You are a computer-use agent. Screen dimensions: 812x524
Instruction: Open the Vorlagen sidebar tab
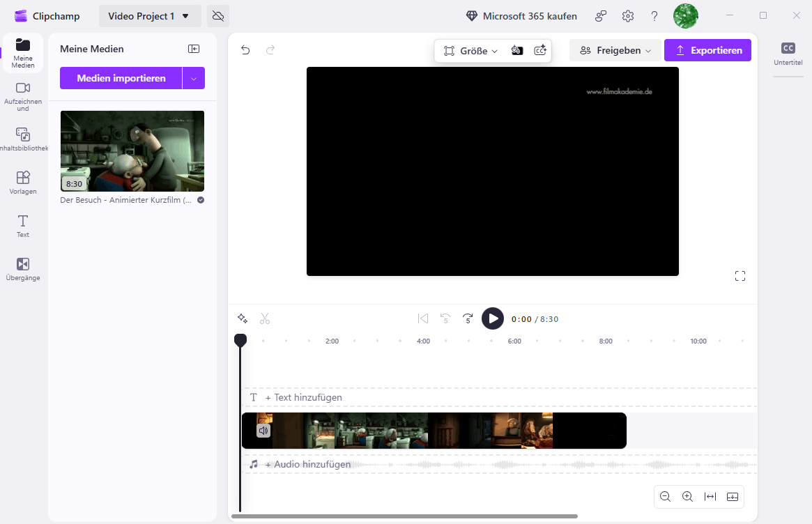coord(23,183)
